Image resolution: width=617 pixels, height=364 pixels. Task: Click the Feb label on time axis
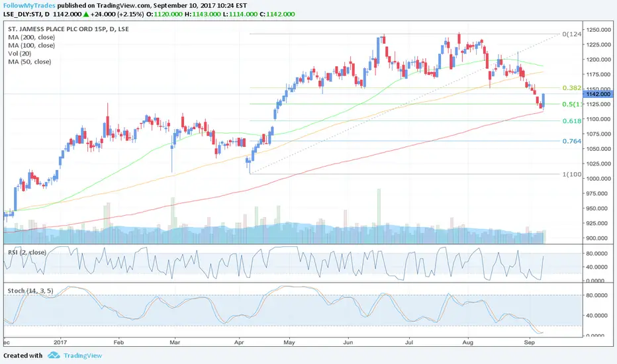click(x=119, y=342)
